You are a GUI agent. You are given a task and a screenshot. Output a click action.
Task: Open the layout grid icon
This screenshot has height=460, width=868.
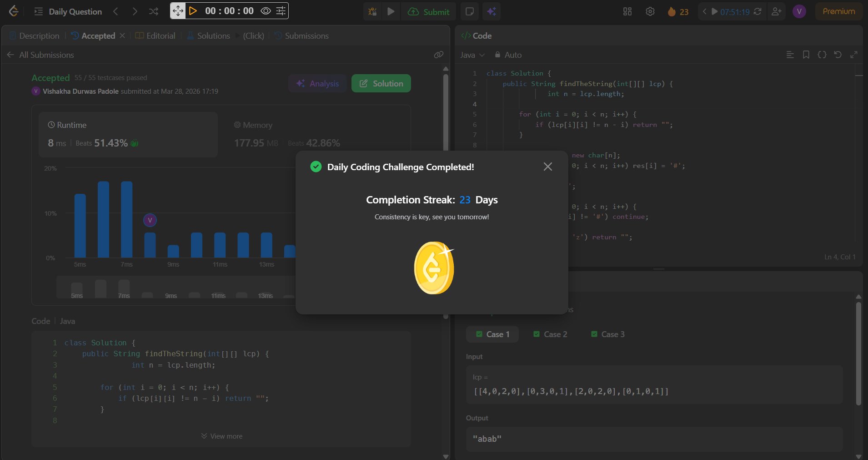(x=627, y=11)
